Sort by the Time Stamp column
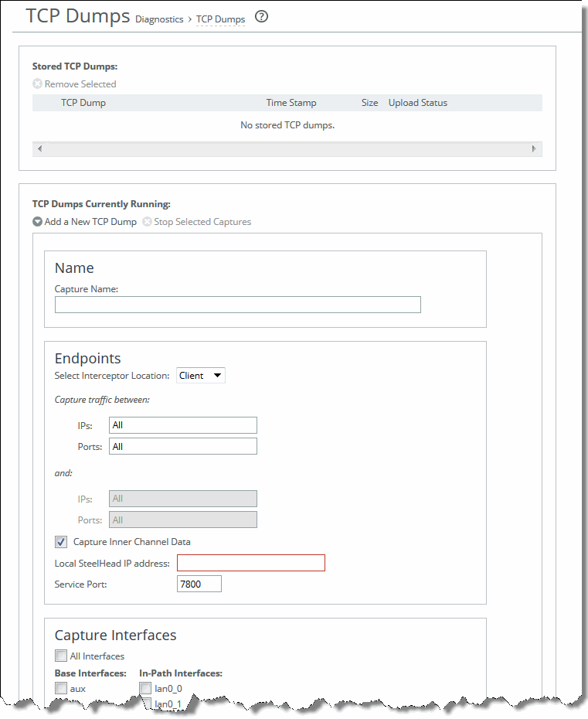 click(291, 102)
